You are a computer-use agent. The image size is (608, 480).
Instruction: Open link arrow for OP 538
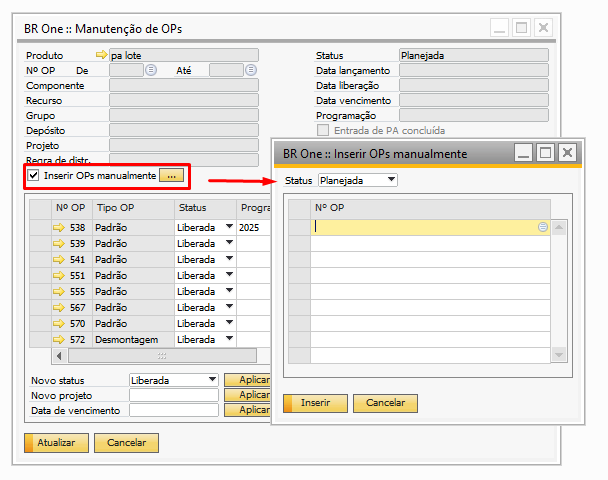coord(59,228)
